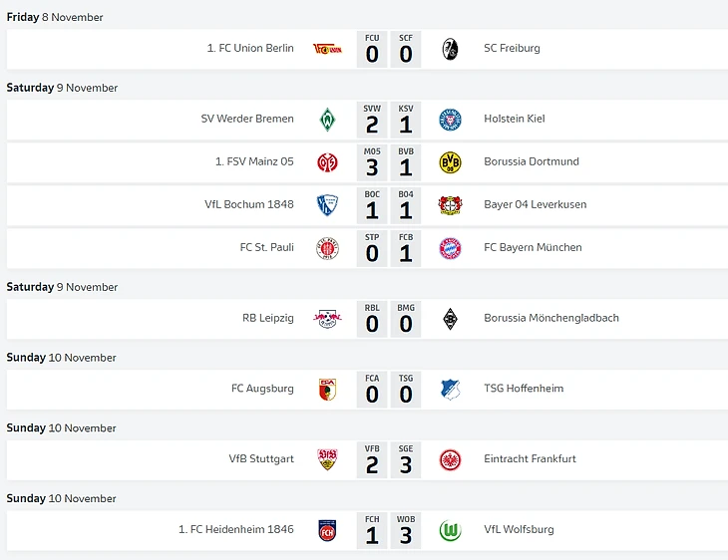Click the Eintracht Frankfurt eagle crest
Viewport: 728px width, 560px height.
[x=450, y=459]
